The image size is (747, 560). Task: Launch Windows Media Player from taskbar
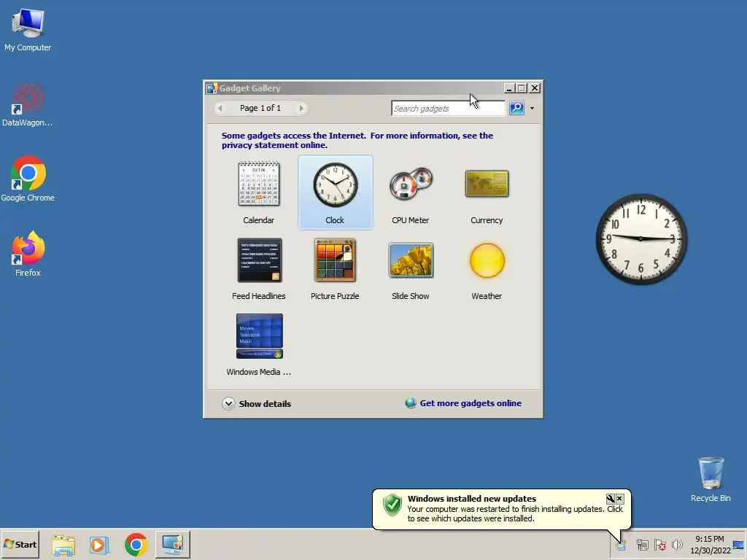(99, 545)
